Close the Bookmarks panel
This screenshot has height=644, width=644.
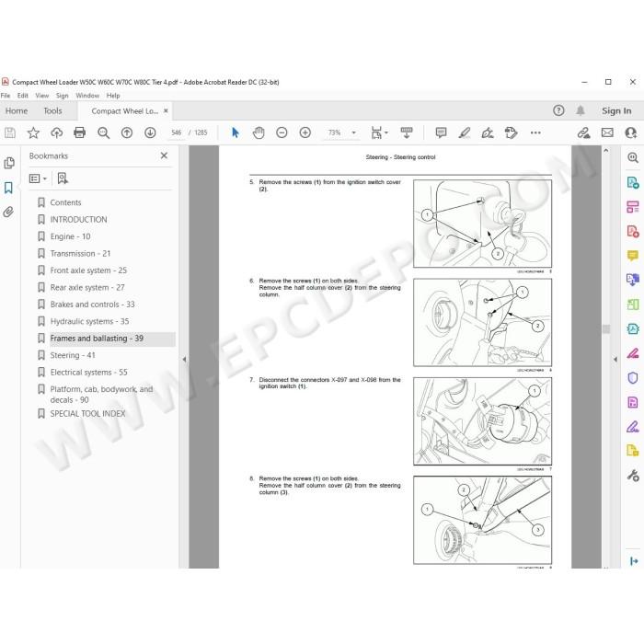click(164, 155)
